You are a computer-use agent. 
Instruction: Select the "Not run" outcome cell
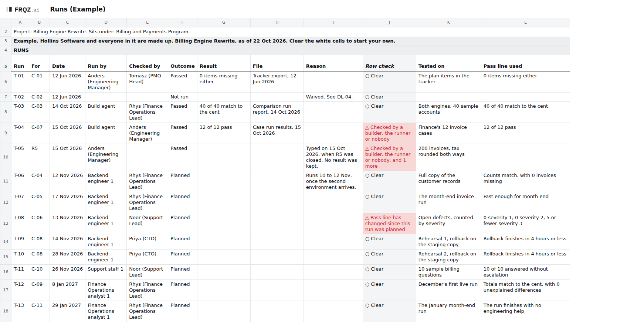pyautogui.click(x=183, y=97)
